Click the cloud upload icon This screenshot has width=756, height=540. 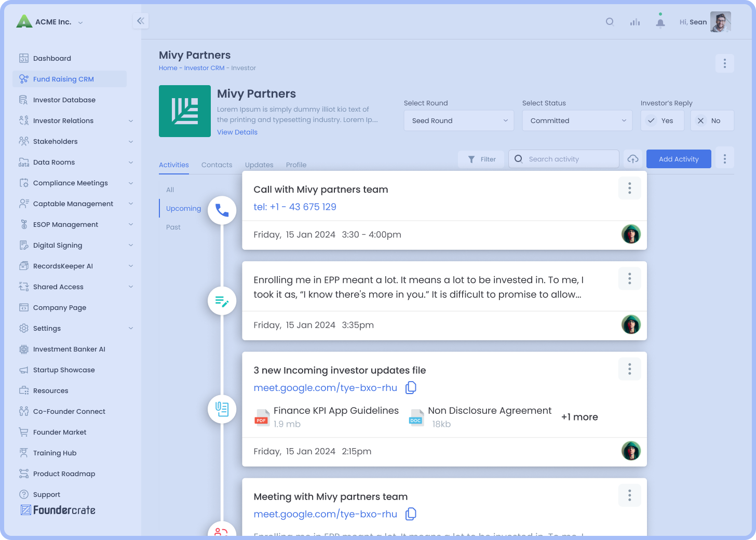[632, 159]
